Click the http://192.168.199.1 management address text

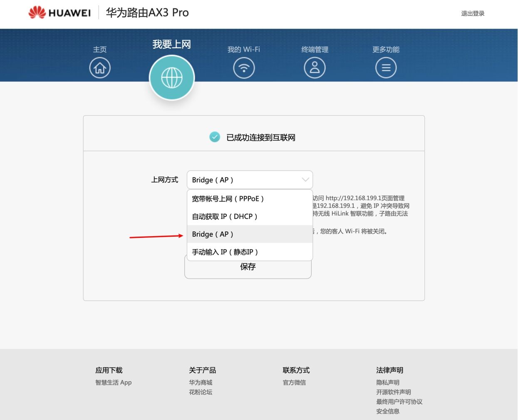[x=354, y=198]
